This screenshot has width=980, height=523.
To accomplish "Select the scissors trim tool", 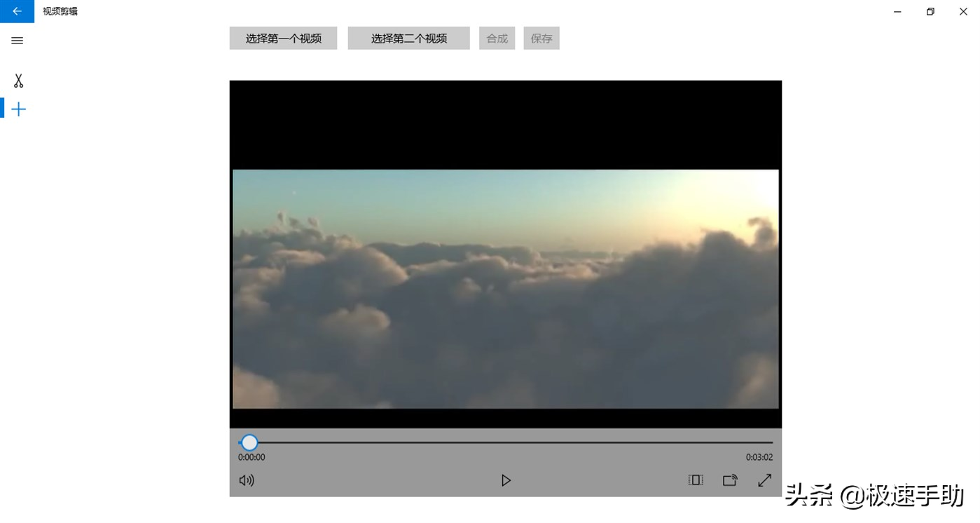I will [18, 81].
